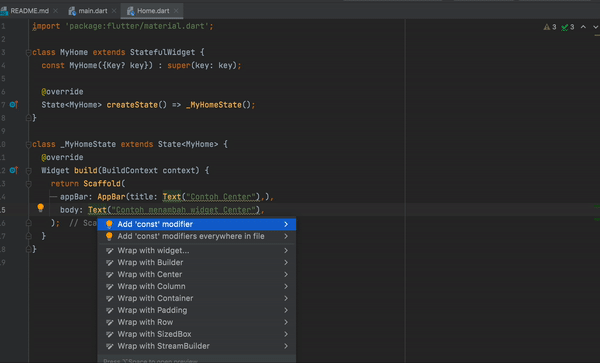
Task: Open the main.dart tab
Action: tap(92, 11)
